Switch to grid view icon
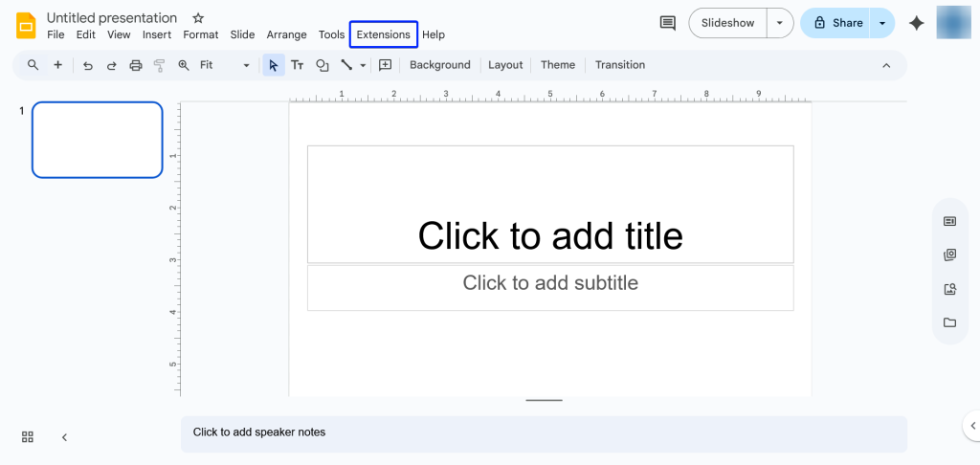Viewport: 980px width, 465px height. point(28,437)
